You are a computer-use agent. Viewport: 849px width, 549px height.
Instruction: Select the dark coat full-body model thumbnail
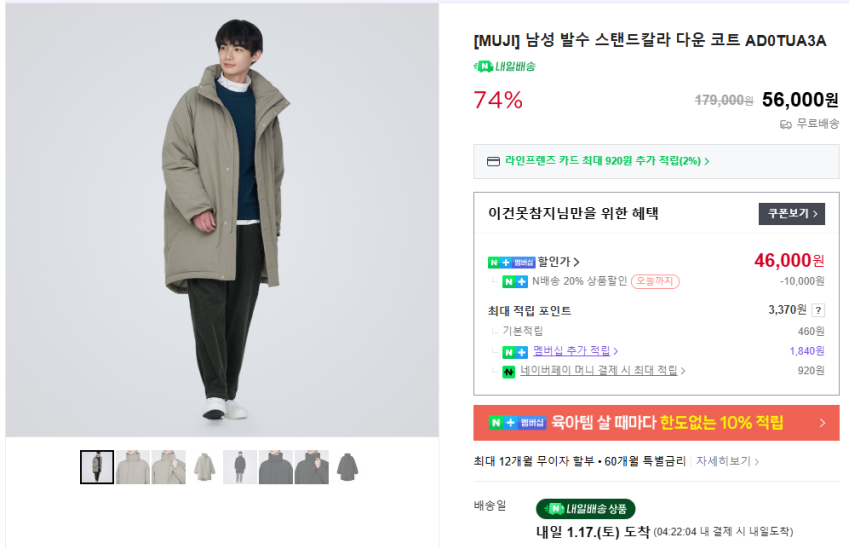tap(240, 467)
